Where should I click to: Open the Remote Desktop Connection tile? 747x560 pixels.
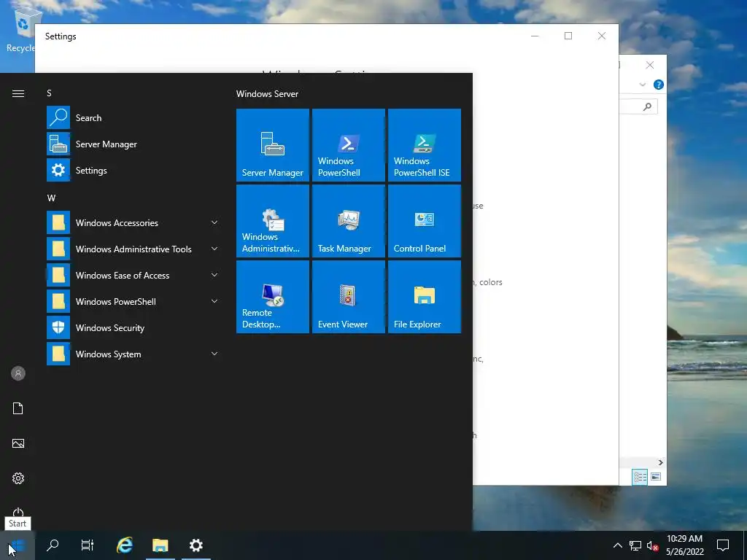click(273, 296)
